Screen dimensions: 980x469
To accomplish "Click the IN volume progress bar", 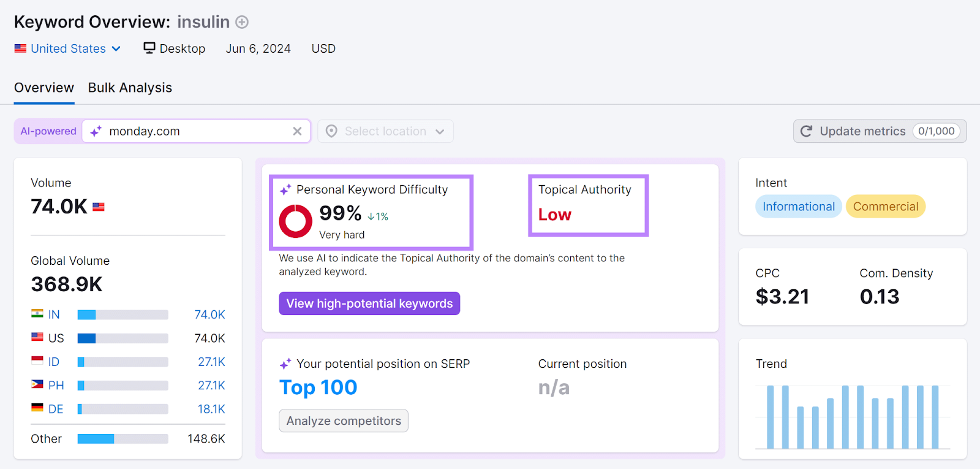I will click(x=123, y=315).
